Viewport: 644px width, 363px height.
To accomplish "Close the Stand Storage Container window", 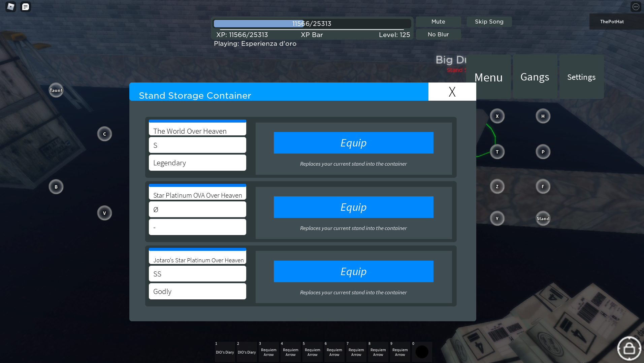I will [452, 92].
